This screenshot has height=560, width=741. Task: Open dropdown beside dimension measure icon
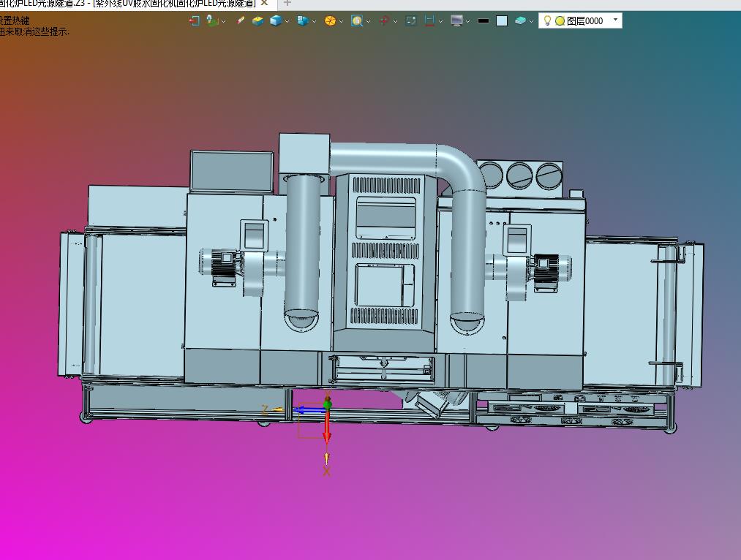click(441, 21)
